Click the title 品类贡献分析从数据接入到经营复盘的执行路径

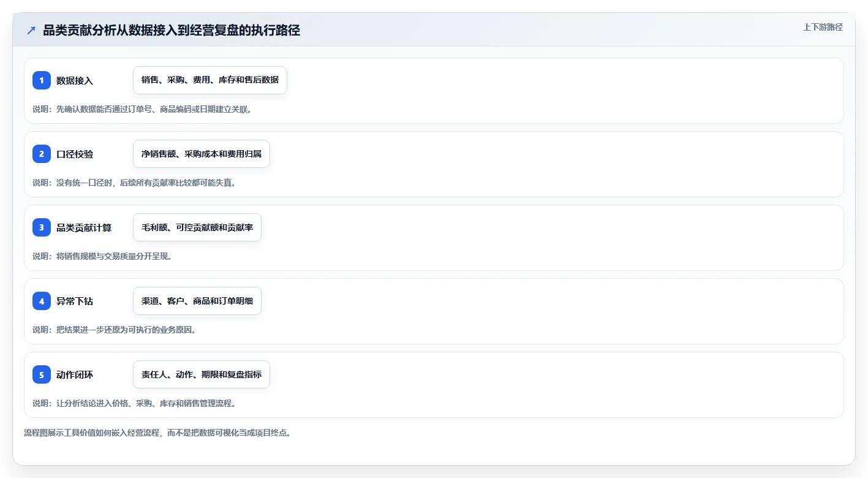click(x=172, y=31)
